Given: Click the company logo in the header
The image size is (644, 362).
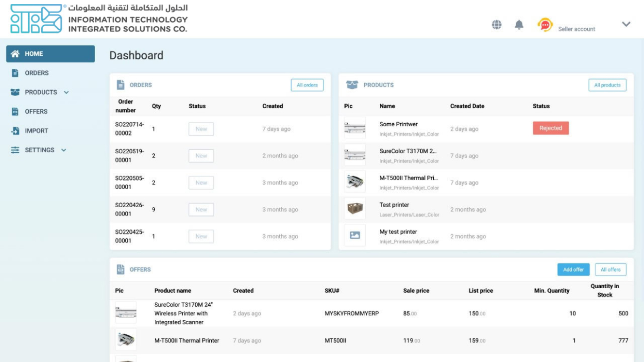Looking at the screenshot, I should click(x=36, y=19).
